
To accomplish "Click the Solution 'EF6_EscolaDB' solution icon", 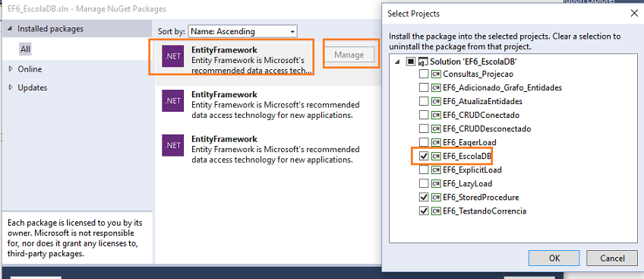I will tap(423, 62).
